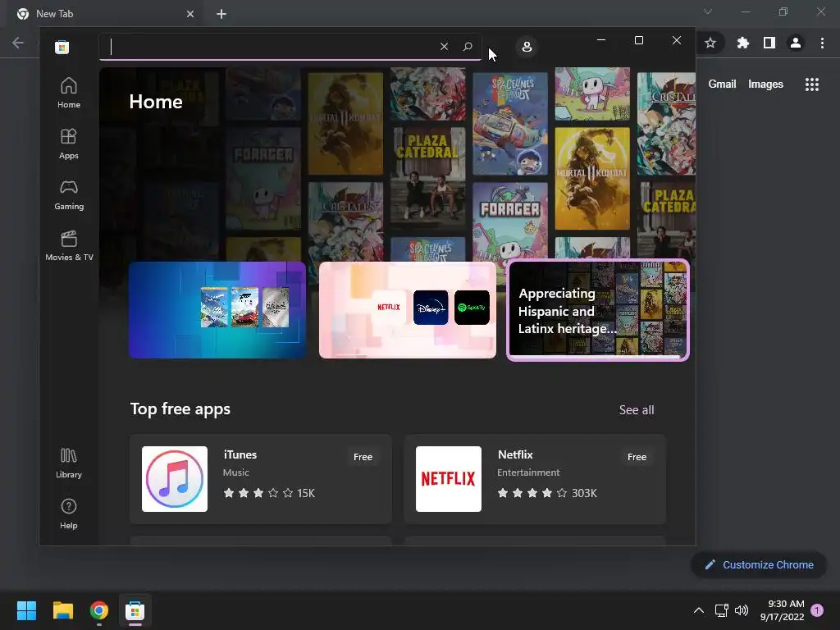Click Microsoft Store taskbar icon
Screen dimensions: 840x630
tap(135, 610)
